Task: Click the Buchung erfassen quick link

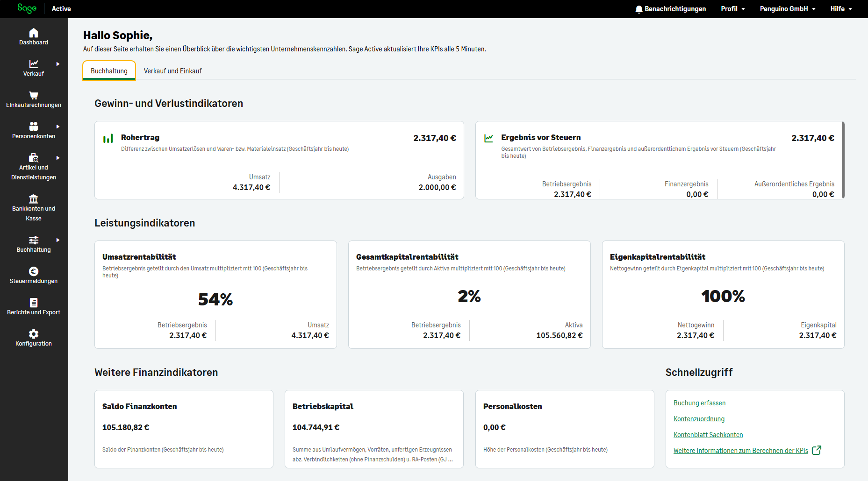Action: pyautogui.click(x=699, y=403)
